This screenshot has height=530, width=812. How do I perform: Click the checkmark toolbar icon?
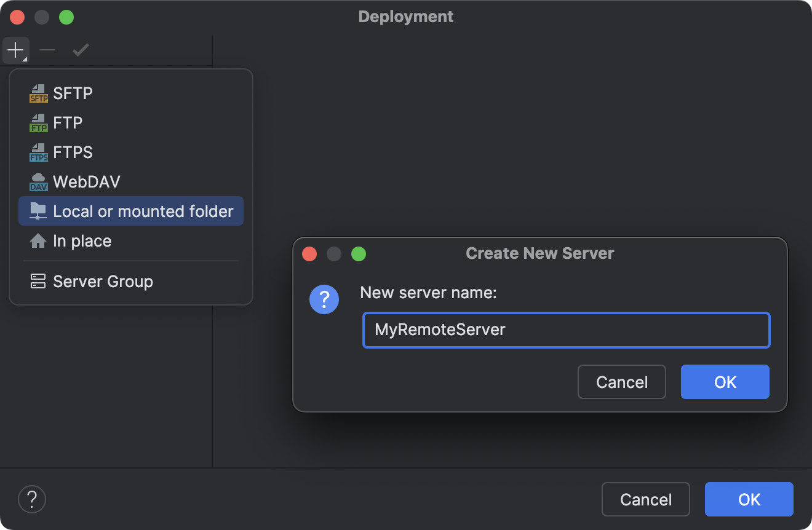(x=81, y=50)
